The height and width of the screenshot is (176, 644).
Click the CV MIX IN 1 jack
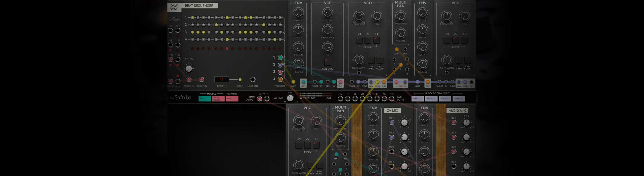tap(391, 122)
